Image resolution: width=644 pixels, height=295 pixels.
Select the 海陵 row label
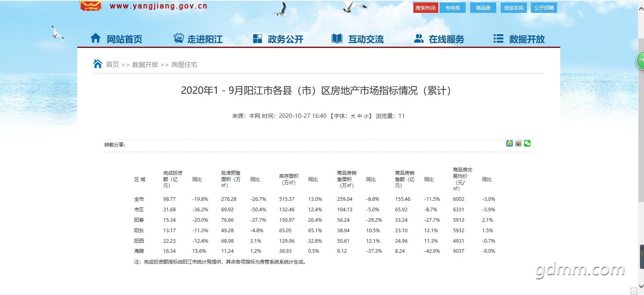[139, 251]
